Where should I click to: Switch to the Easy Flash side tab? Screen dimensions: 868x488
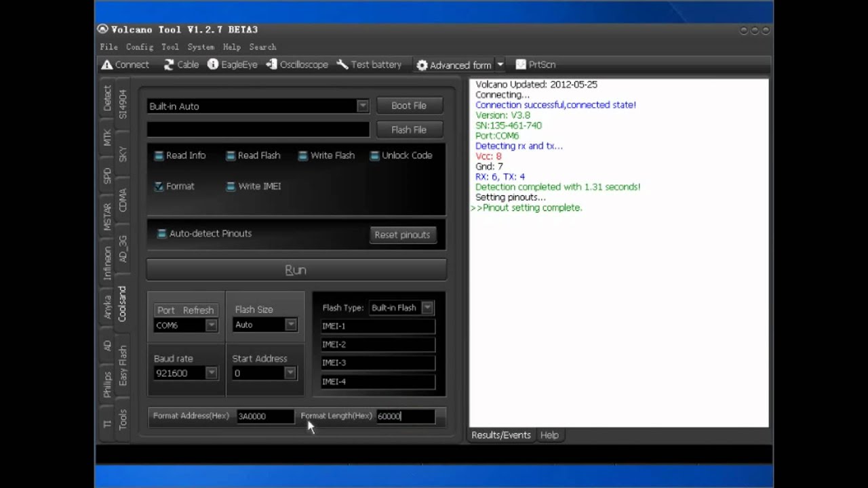click(122, 366)
